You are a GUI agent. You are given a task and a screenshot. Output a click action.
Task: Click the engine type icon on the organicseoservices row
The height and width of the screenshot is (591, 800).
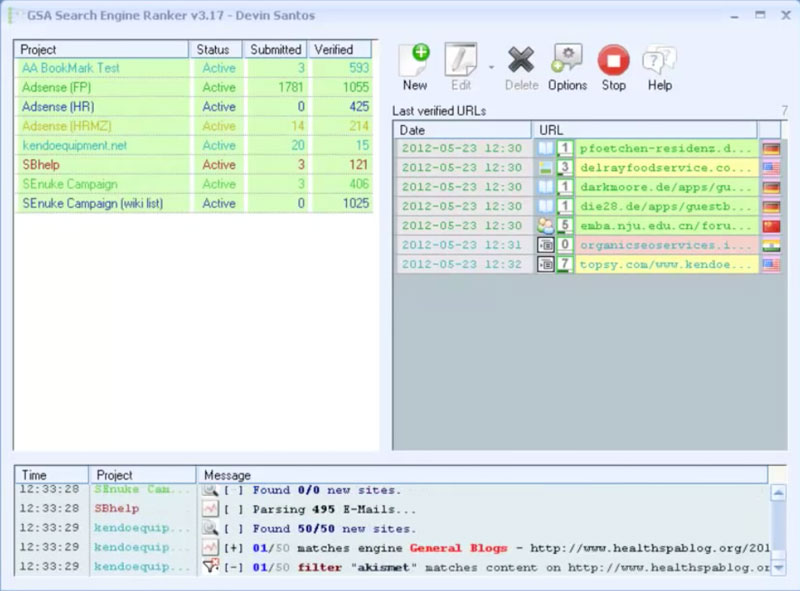click(545, 245)
